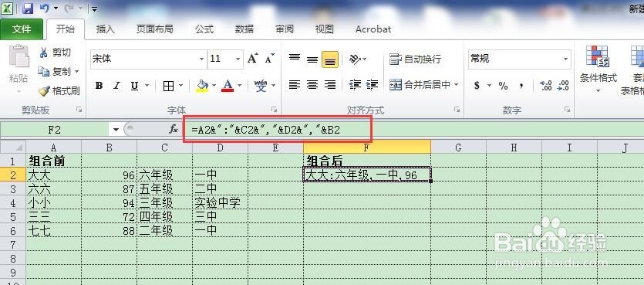Open the font size 11 dropdown
This screenshot has width=644, height=285.
238,59
